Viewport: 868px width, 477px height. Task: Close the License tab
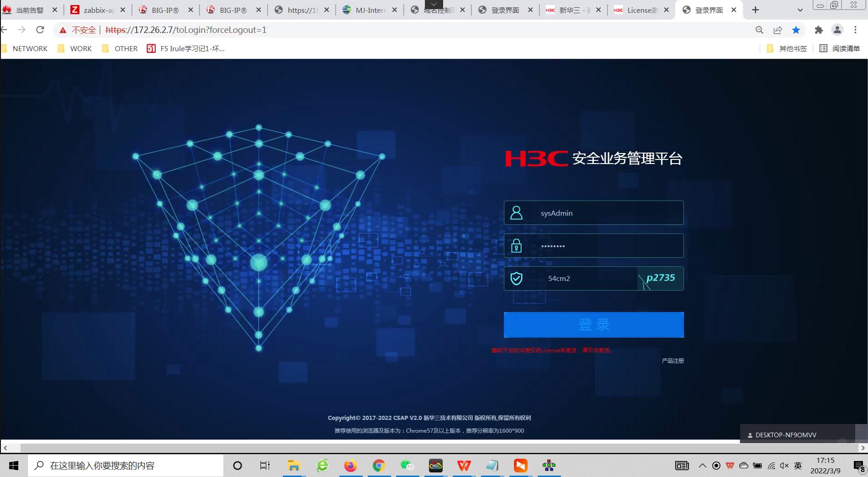(667, 10)
